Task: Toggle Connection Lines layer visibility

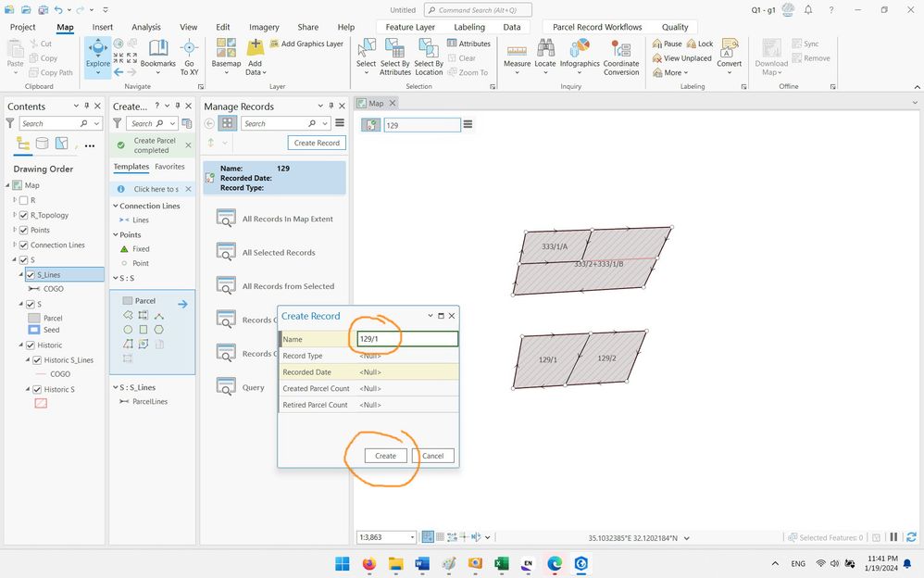Action: pyautogui.click(x=23, y=245)
